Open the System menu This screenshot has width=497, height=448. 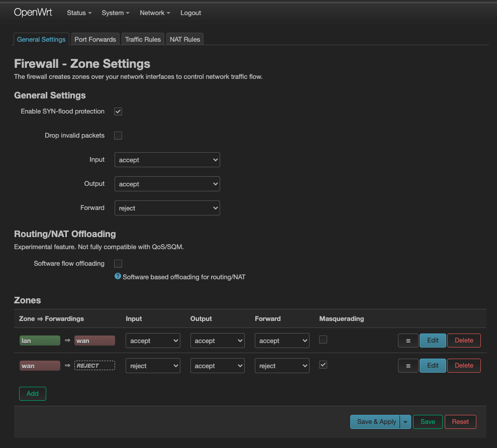(x=116, y=13)
